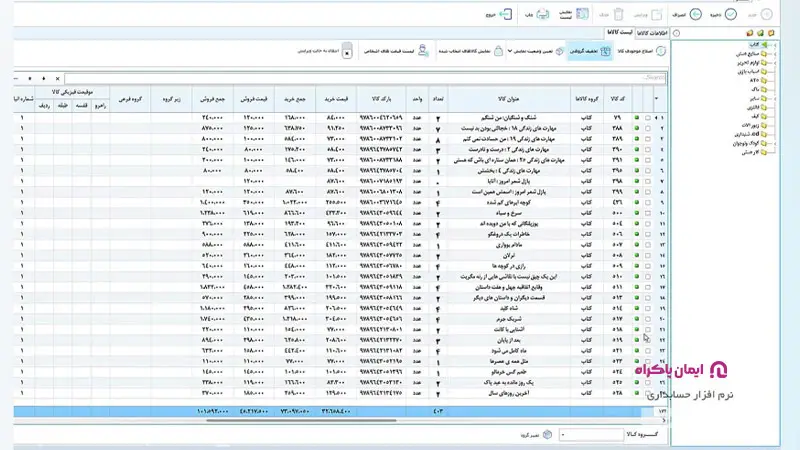Expand the سایر tree node arrow
The width and height of the screenshot is (800, 450).
pyautogui.click(x=775, y=98)
